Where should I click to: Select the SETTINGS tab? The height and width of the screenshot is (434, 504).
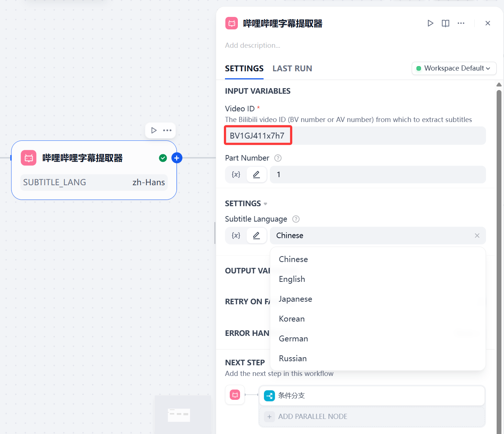[244, 69]
